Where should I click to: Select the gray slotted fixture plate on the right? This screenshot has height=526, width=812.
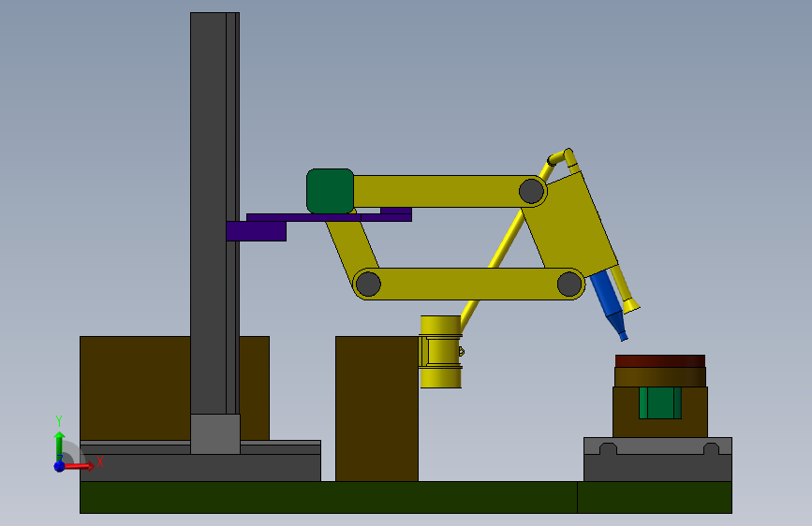[x=657, y=446]
